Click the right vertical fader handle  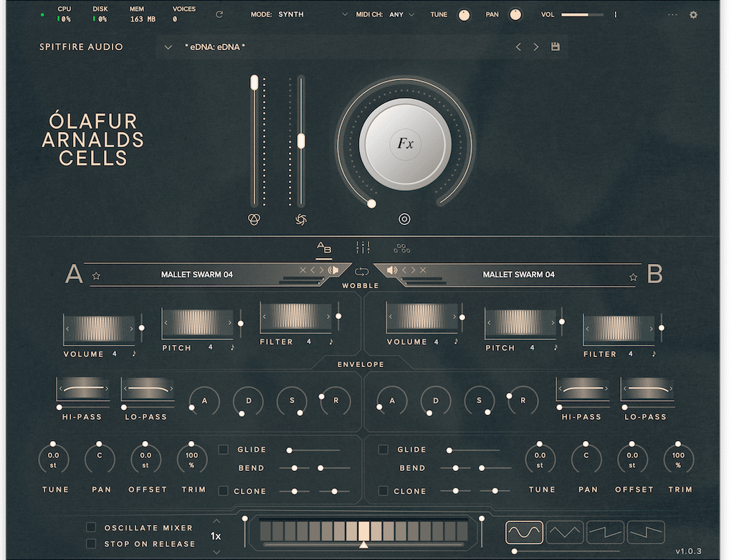[301, 141]
